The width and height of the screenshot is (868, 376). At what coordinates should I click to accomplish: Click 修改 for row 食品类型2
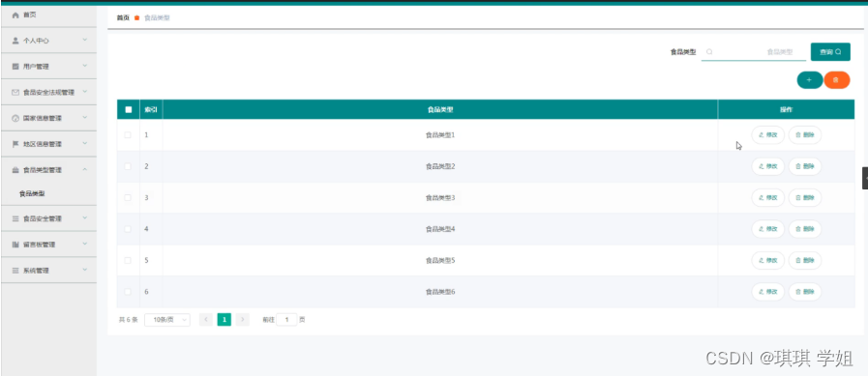(767, 166)
